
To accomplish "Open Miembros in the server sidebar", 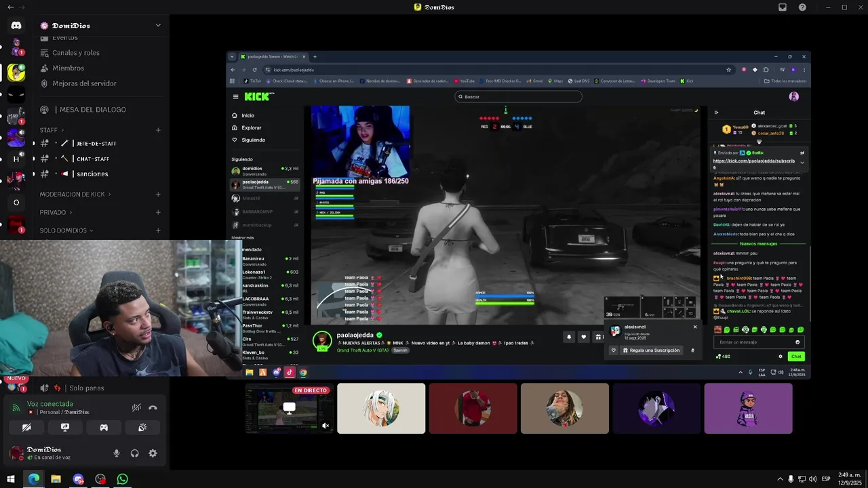I will coord(68,68).
